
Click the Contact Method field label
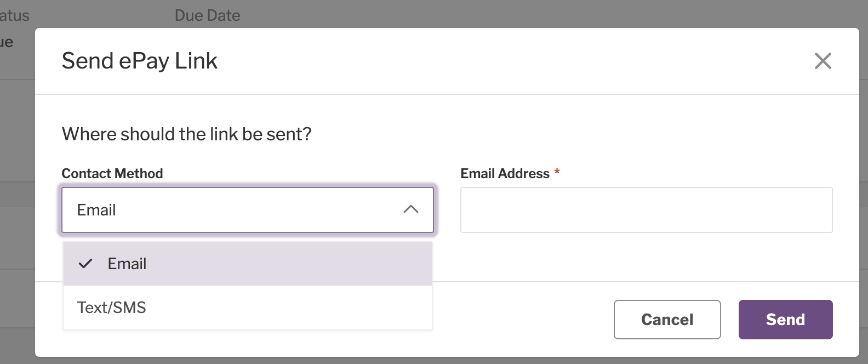(112, 173)
